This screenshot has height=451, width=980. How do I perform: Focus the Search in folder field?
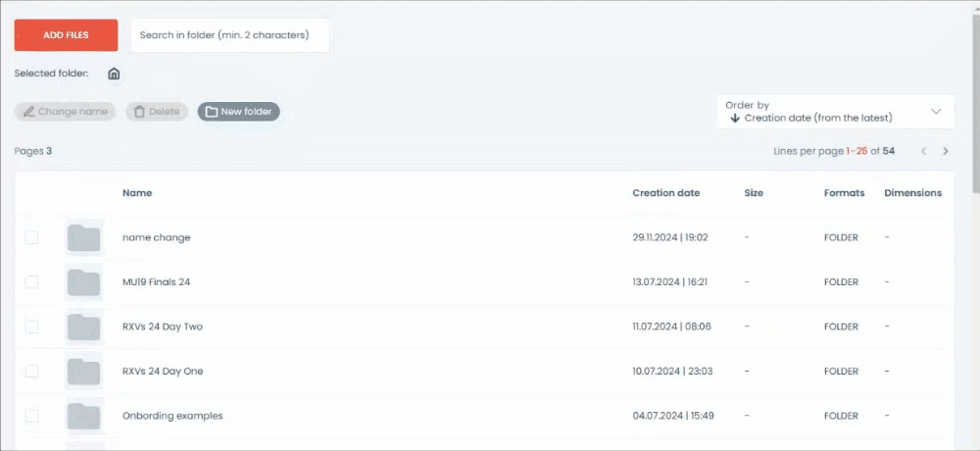pyautogui.click(x=229, y=35)
